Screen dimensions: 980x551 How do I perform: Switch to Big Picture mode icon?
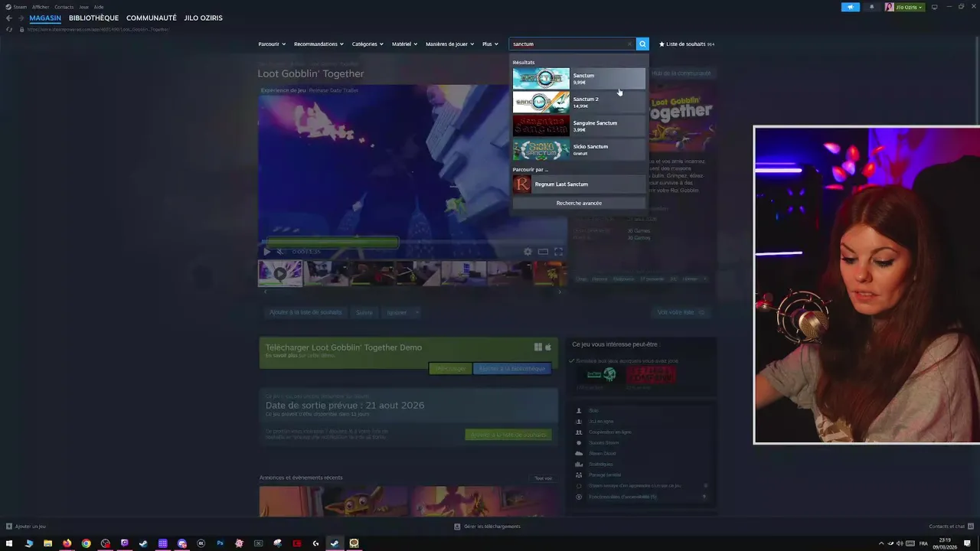[x=934, y=7]
